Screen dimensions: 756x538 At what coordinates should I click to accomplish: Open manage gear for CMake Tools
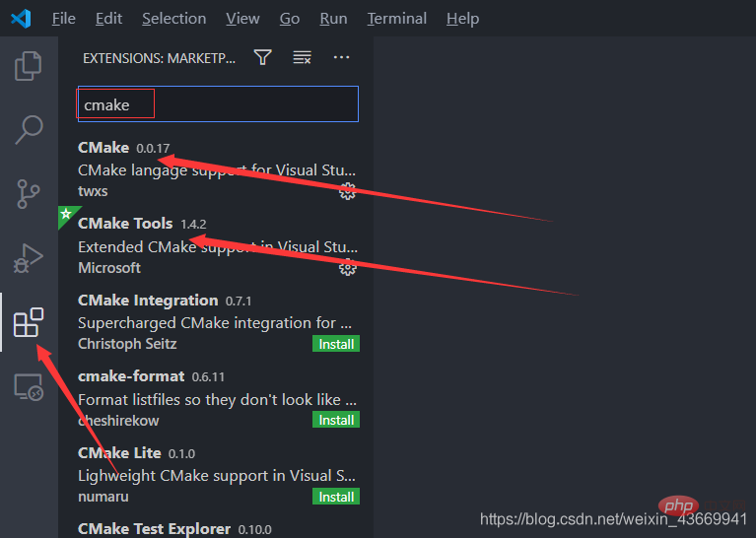pos(347,268)
